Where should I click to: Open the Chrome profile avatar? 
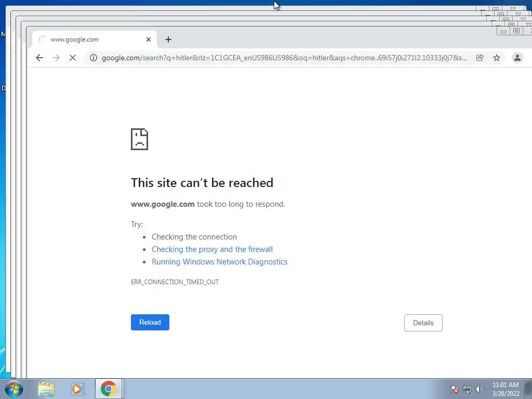tap(517, 58)
